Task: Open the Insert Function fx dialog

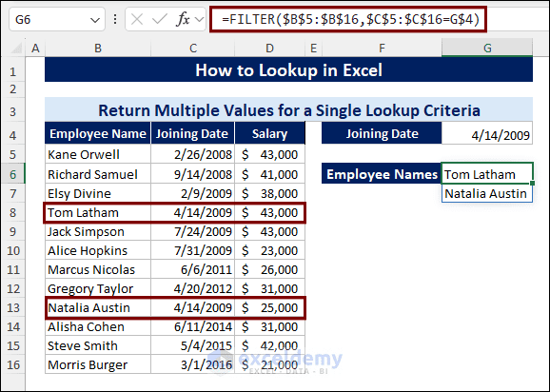Action: 183,20
